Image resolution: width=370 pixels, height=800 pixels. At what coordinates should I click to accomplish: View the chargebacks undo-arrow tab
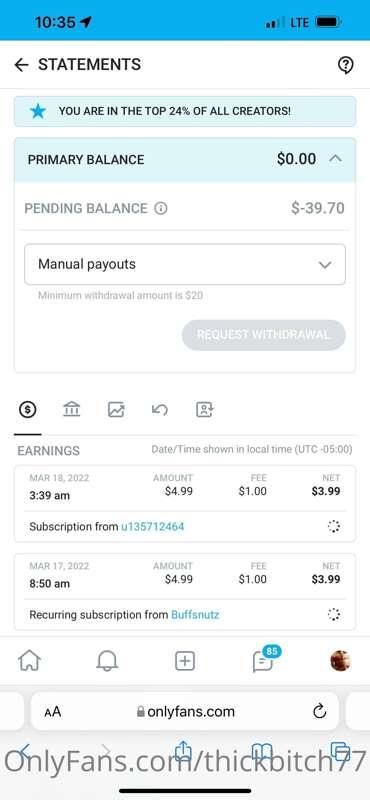(160, 409)
